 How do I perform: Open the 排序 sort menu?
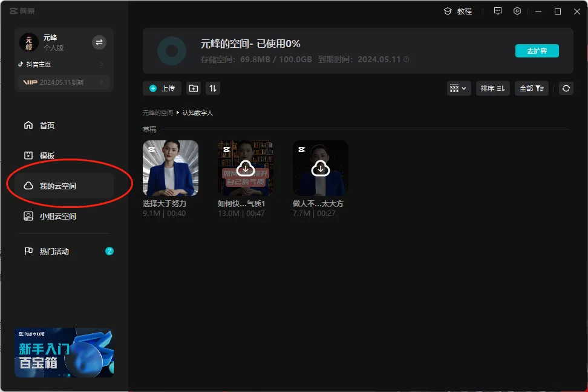493,88
